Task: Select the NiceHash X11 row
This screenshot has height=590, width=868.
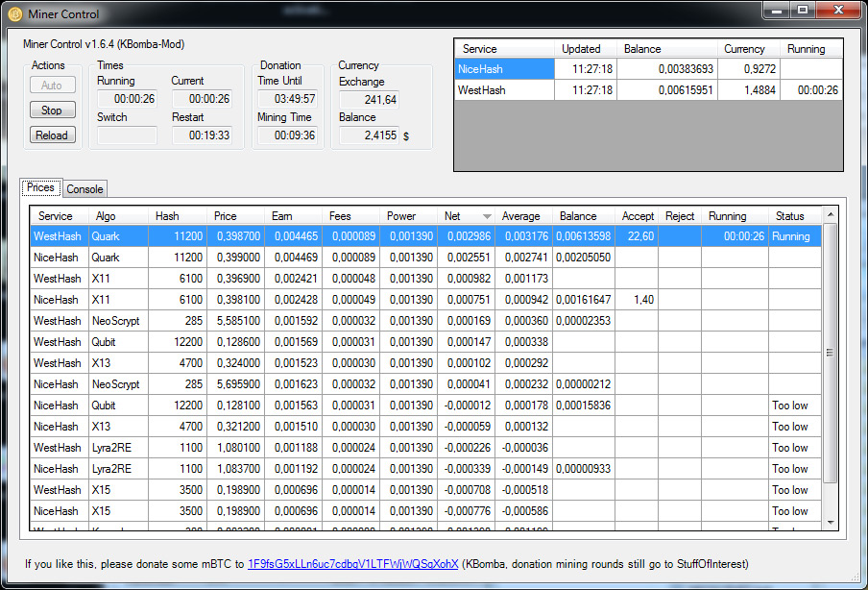Action: point(425,299)
